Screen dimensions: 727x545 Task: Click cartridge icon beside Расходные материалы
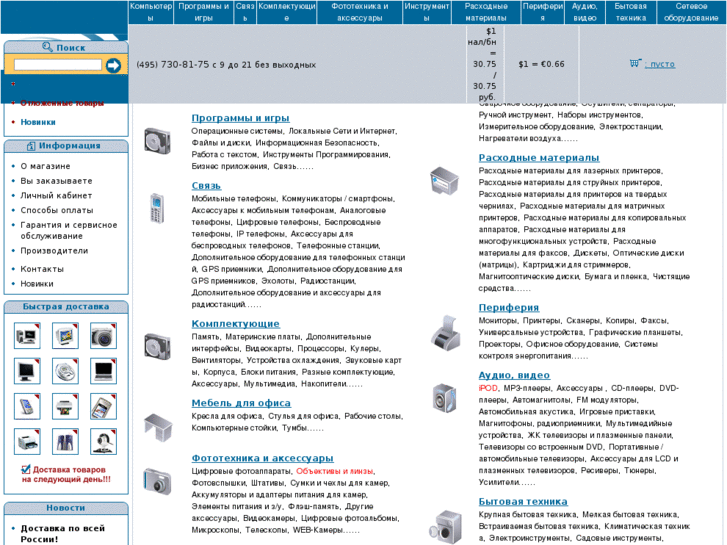(x=444, y=180)
